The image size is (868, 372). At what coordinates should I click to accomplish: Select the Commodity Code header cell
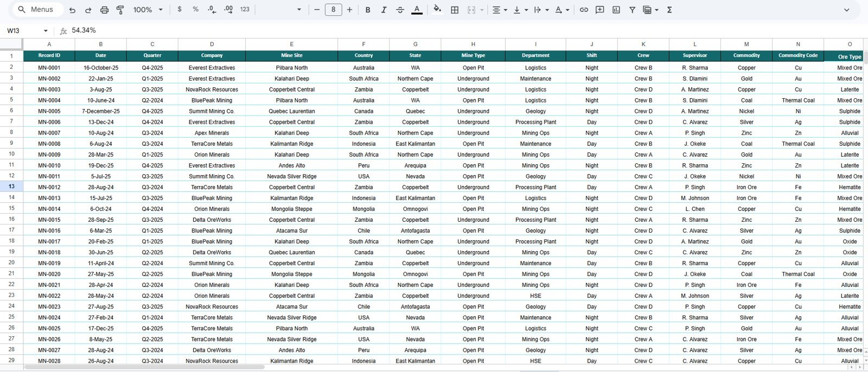tap(798, 55)
